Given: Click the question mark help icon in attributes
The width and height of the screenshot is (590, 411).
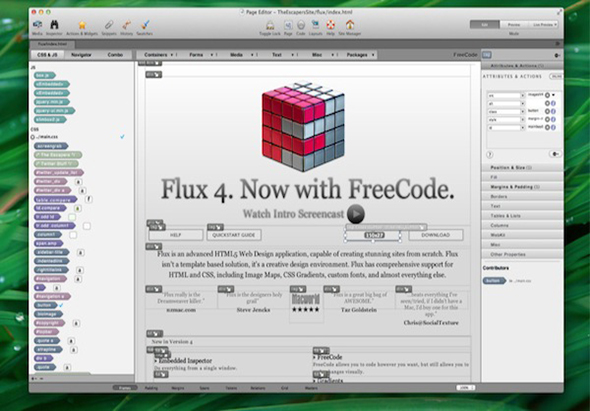Looking at the screenshot, I should tap(490, 154).
